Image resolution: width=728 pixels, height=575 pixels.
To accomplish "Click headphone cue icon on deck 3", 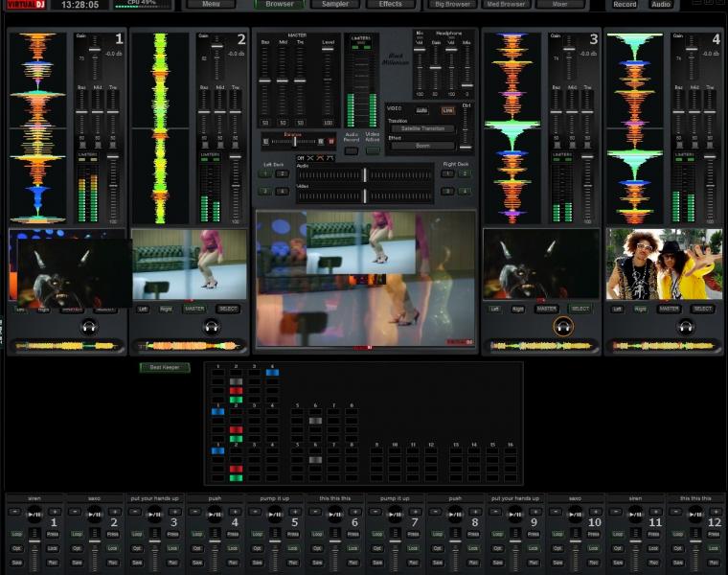I will point(564,327).
